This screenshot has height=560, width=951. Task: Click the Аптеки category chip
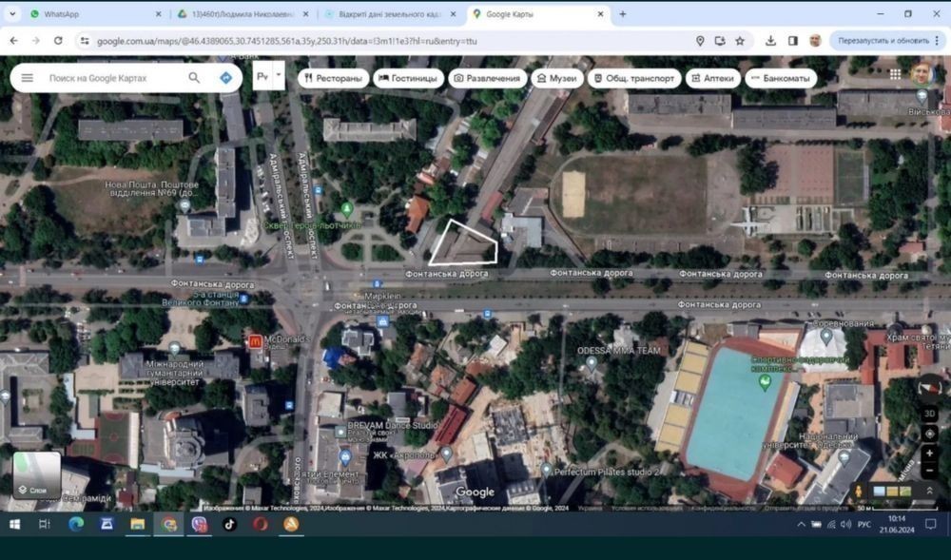click(712, 78)
